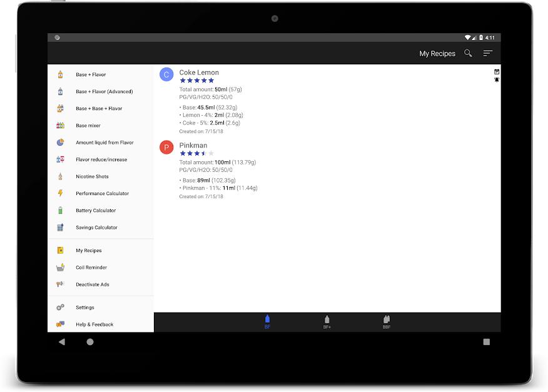Select Base + Flavor (Advanced) menu label

point(104,91)
